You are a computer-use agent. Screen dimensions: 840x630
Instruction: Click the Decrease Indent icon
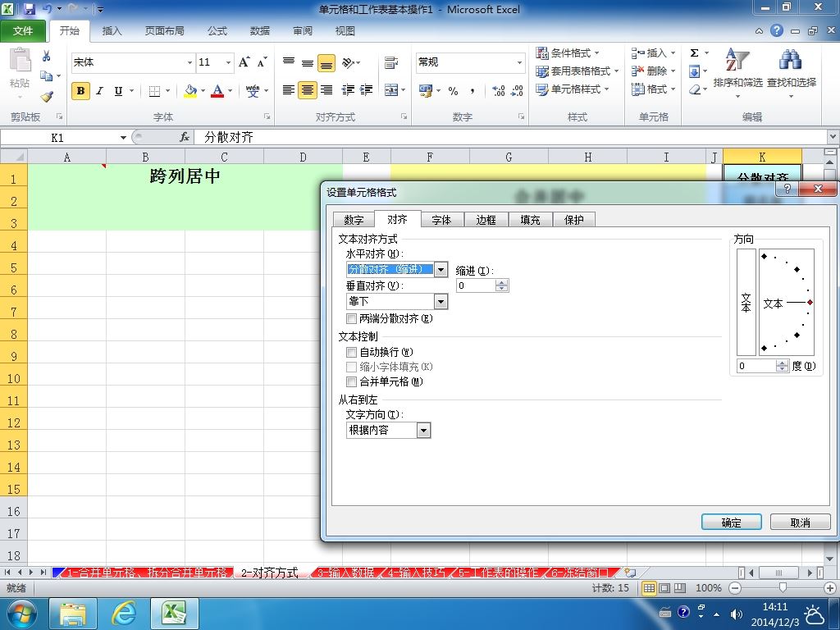click(x=348, y=90)
